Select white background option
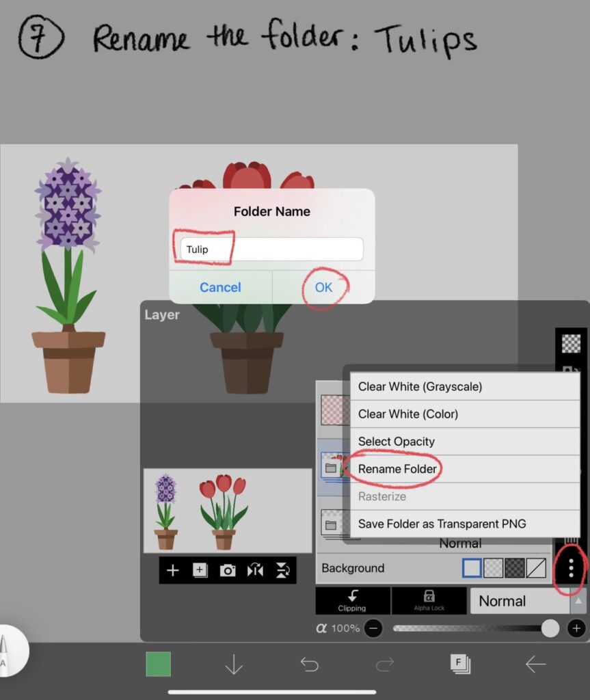Screen dimensions: 590x700 tap(472, 568)
